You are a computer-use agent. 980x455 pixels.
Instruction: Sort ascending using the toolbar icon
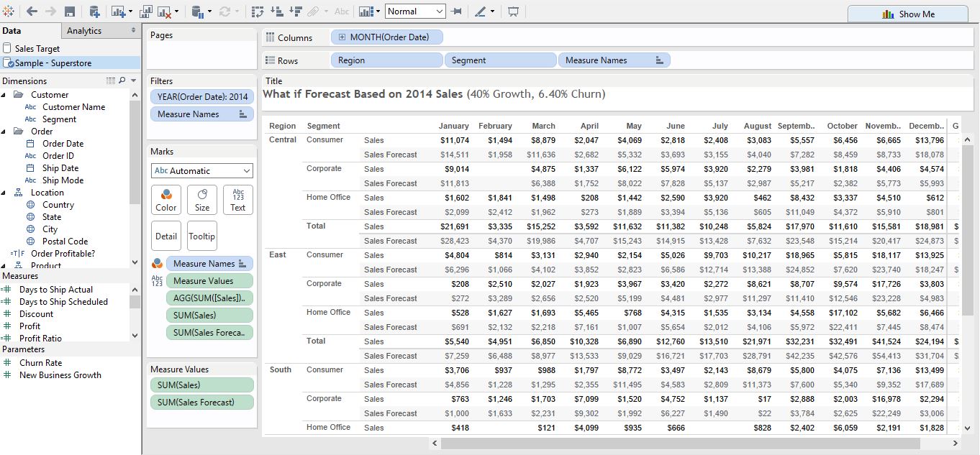point(276,11)
